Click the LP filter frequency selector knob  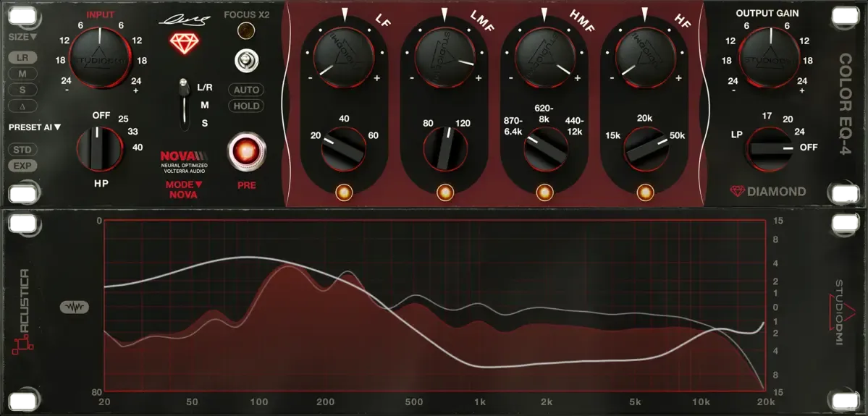770,149
